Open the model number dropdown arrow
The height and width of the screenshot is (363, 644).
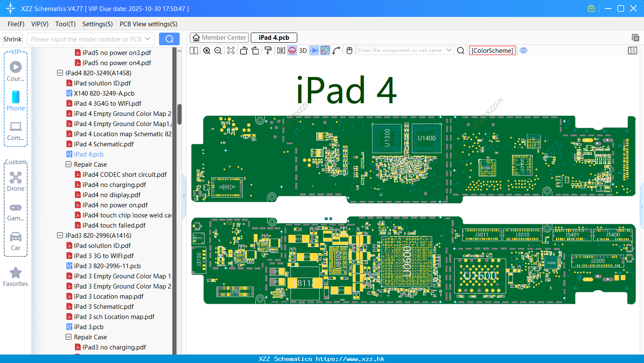[x=148, y=39]
